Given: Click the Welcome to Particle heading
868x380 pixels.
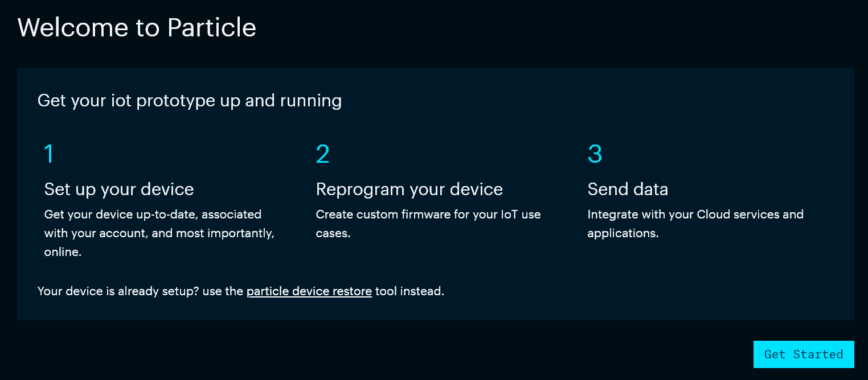Looking at the screenshot, I should click(x=137, y=27).
